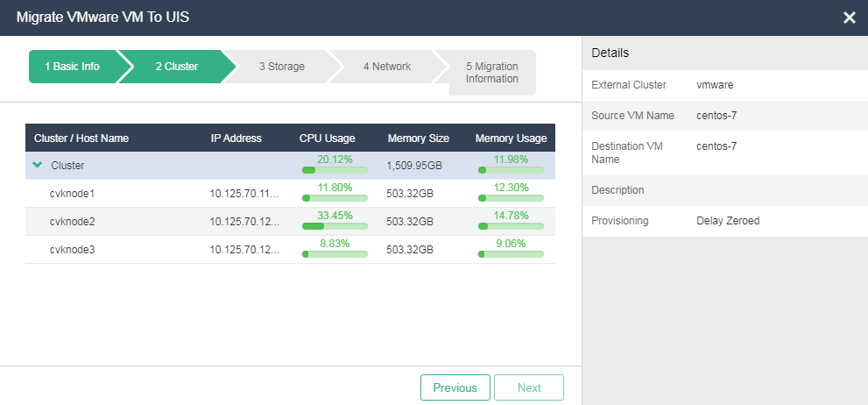Viewport: 868px width, 405px height.
Task: Click the cvknode1 IP address cell
Action: tap(244, 194)
